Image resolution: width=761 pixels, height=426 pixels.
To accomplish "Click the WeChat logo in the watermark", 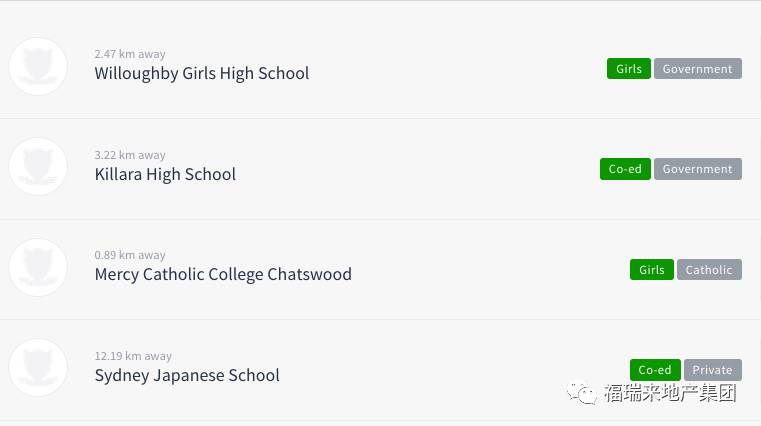I will [x=581, y=392].
